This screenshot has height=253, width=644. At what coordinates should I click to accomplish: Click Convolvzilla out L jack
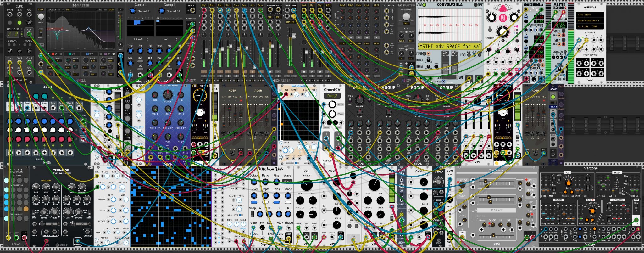point(469,78)
